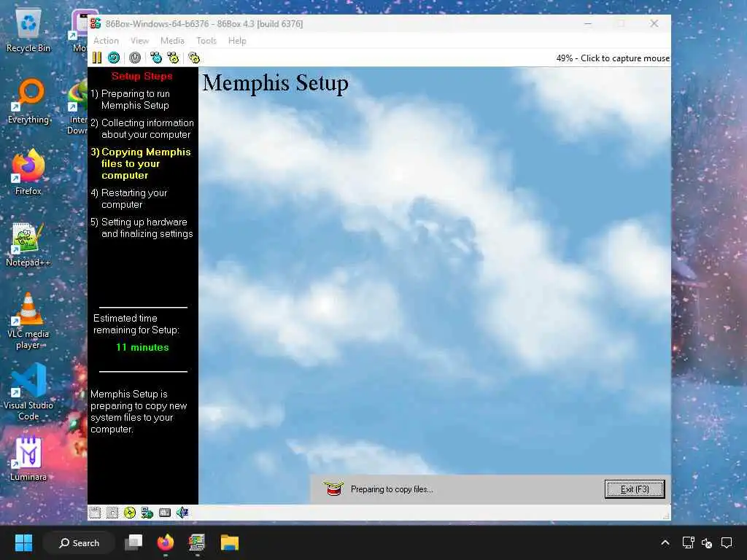Click the network display icon in system tray

pyautogui.click(x=688, y=542)
